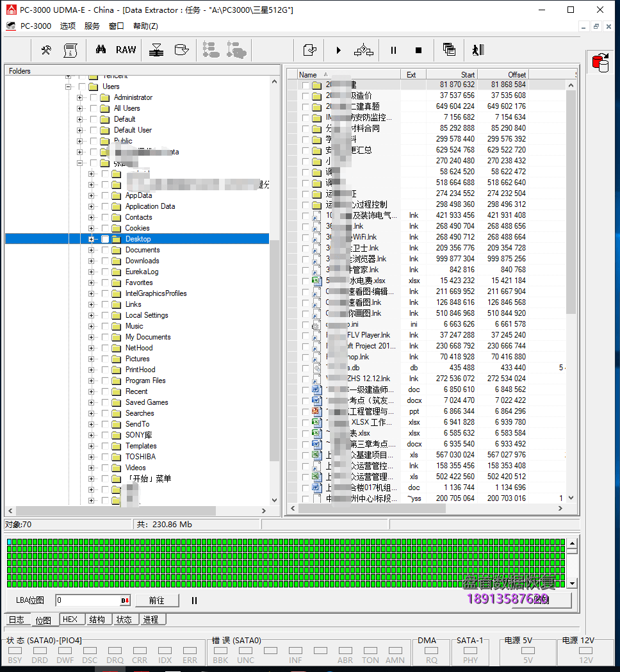
Task: Check the Downloads folder checkbox
Action: pos(105,261)
